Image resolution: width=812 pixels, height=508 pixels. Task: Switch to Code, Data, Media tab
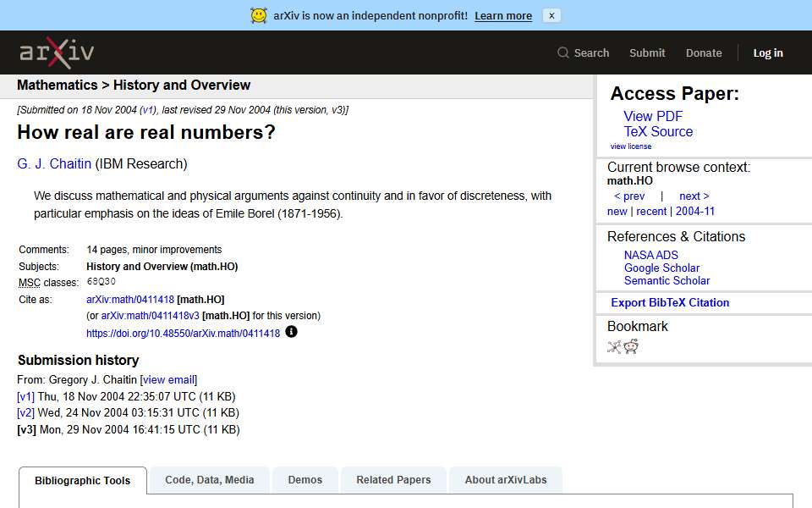(x=209, y=480)
